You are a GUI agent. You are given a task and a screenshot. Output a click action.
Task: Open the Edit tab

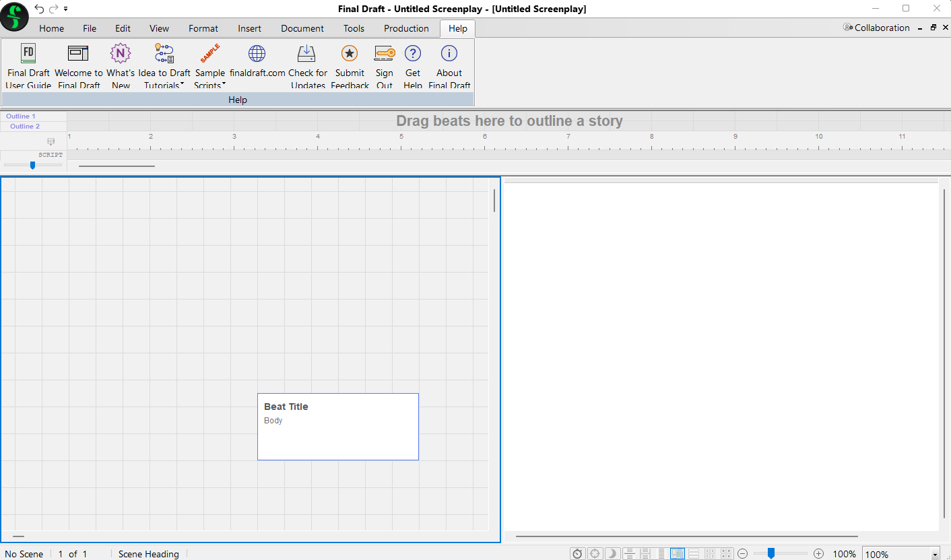point(123,28)
